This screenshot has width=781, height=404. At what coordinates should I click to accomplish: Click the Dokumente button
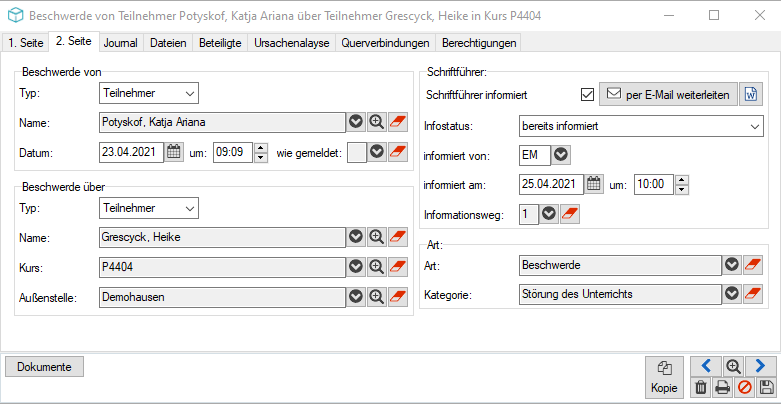(x=44, y=367)
